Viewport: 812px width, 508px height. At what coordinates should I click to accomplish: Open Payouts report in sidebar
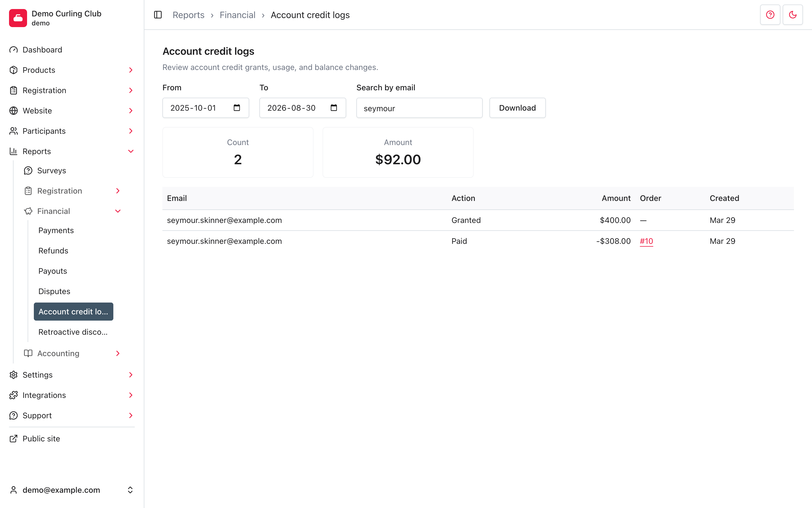(x=53, y=271)
